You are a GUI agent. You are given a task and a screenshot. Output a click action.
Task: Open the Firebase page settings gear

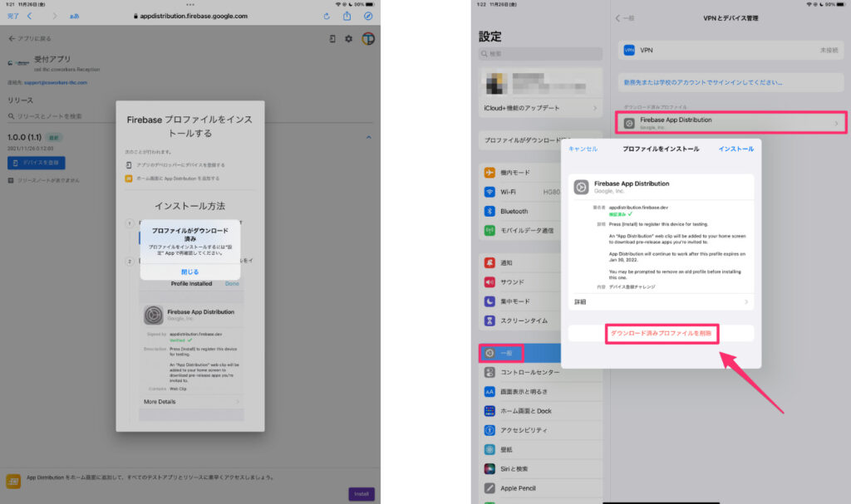(x=348, y=38)
